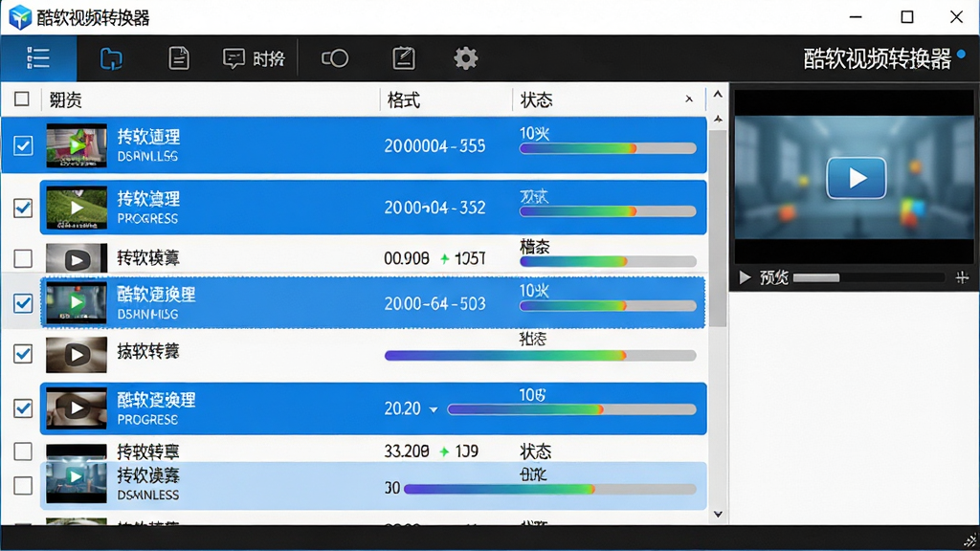Click the green plus icon beside 00.908

click(445, 258)
